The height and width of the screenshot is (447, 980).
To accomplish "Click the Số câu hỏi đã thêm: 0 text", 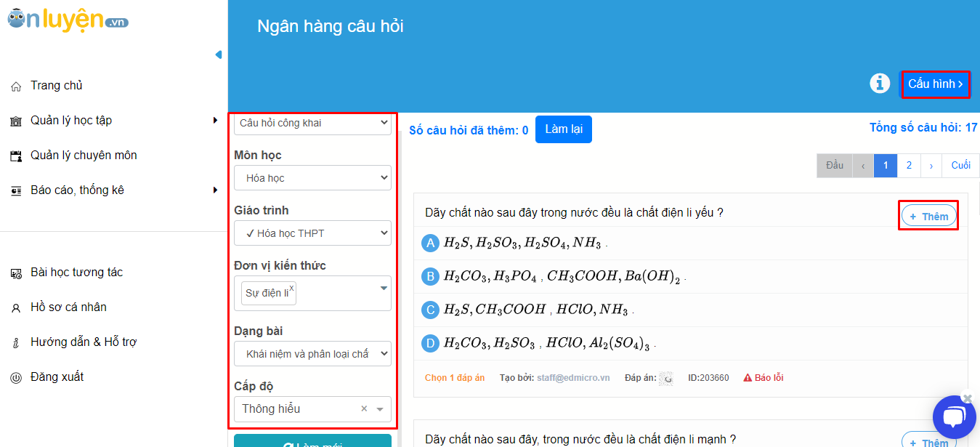I will pos(469,131).
